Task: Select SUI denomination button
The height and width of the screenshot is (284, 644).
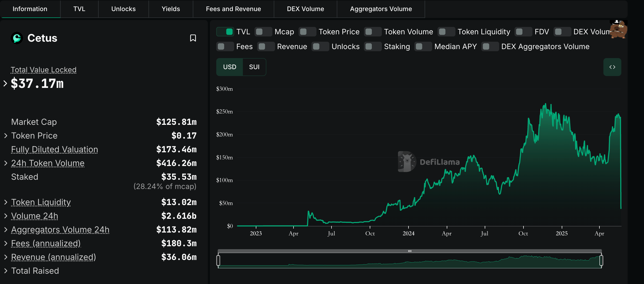Action: tap(254, 67)
